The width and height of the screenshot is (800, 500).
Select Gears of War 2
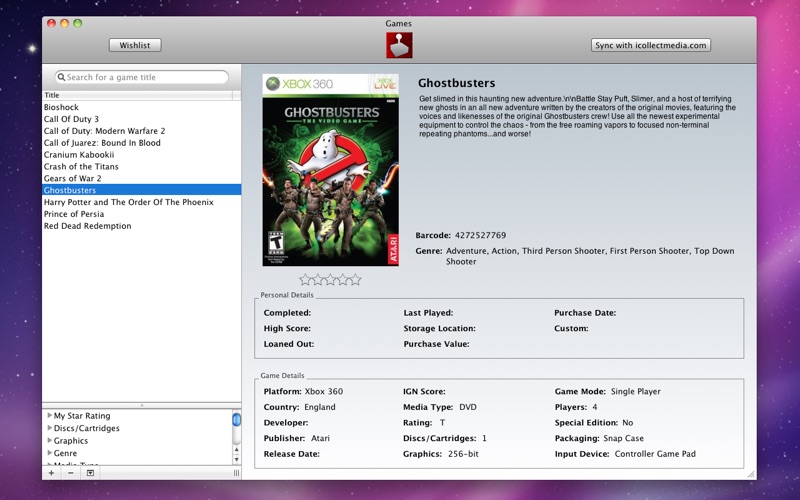tap(141, 178)
